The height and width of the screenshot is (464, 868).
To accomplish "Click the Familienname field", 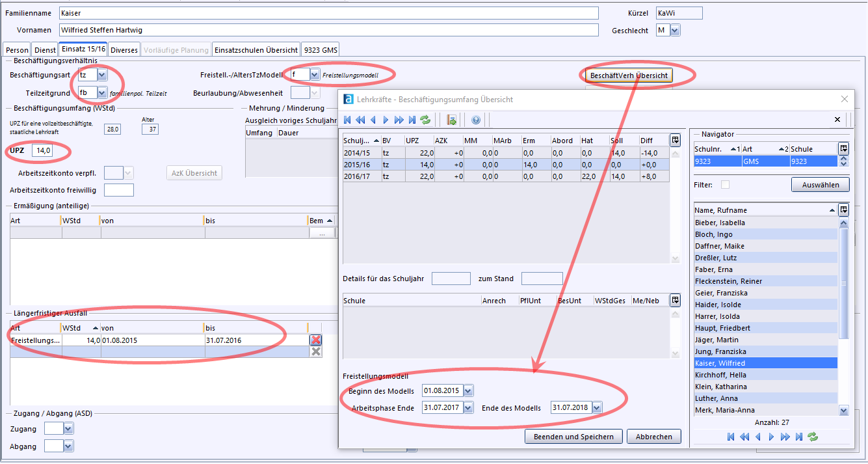I will pyautogui.click(x=328, y=13).
